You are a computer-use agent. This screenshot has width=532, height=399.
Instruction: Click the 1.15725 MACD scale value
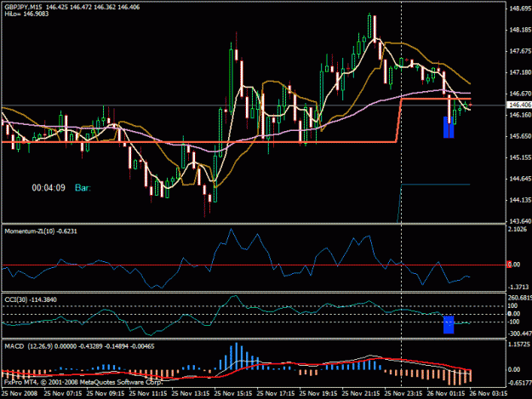tap(520, 345)
